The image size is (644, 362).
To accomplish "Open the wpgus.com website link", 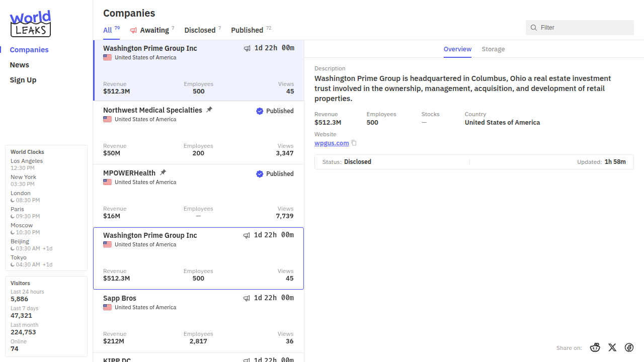I will (332, 143).
